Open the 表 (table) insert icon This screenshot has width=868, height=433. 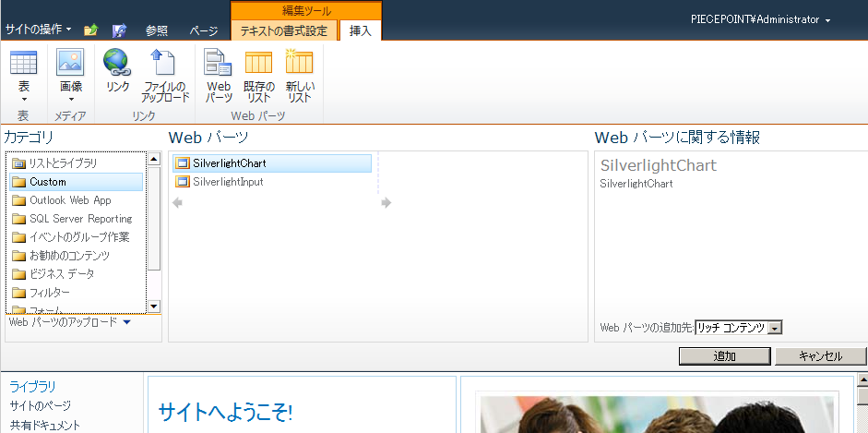point(24,62)
